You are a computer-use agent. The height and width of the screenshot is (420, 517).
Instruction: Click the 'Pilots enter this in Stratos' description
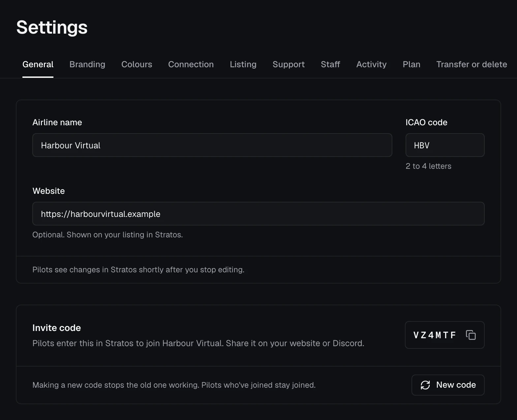tap(198, 343)
